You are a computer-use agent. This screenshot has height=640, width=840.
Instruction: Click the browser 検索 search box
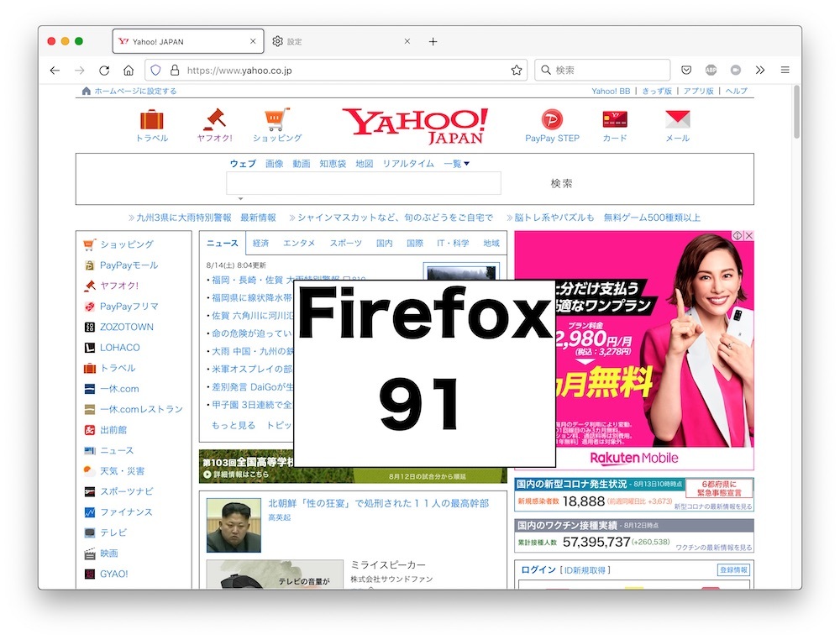coord(602,71)
